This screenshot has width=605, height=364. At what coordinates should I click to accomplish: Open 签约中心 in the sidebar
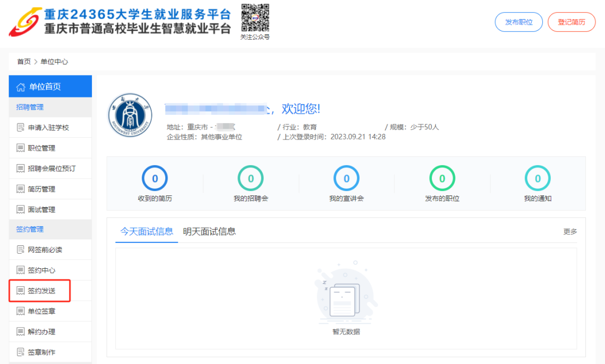[x=41, y=270]
